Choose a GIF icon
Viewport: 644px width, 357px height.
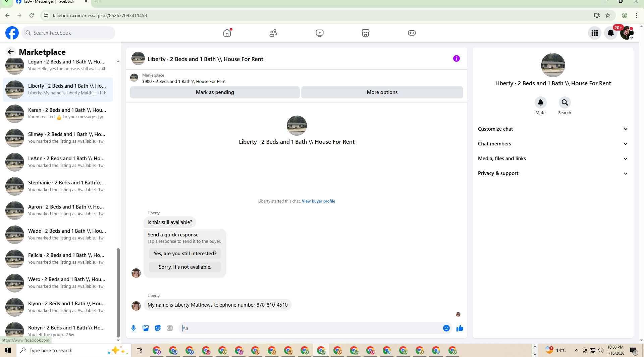point(170,328)
